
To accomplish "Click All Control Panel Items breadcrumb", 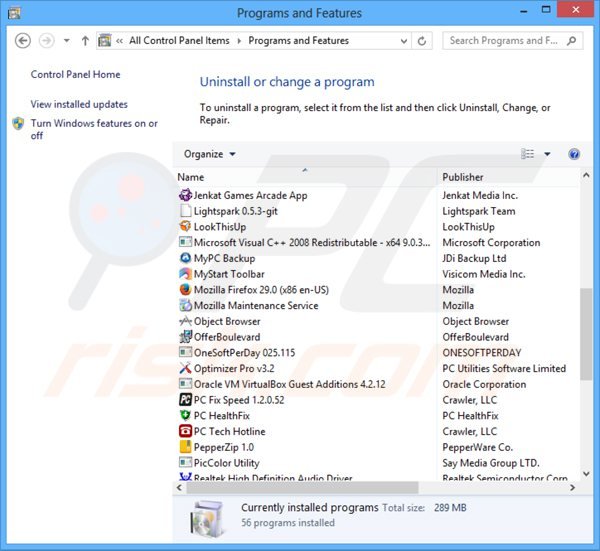I will click(x=179, y=41).
